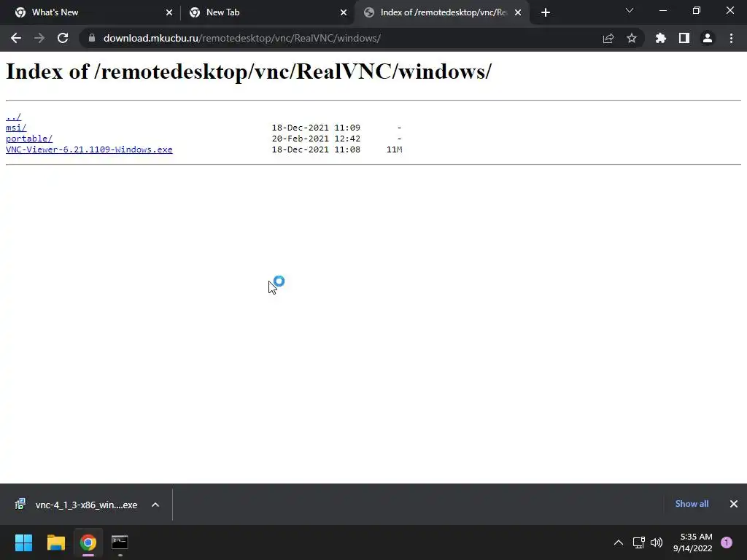Toggle the browser side panel
The image size is (747, 560).
point(684,38)
